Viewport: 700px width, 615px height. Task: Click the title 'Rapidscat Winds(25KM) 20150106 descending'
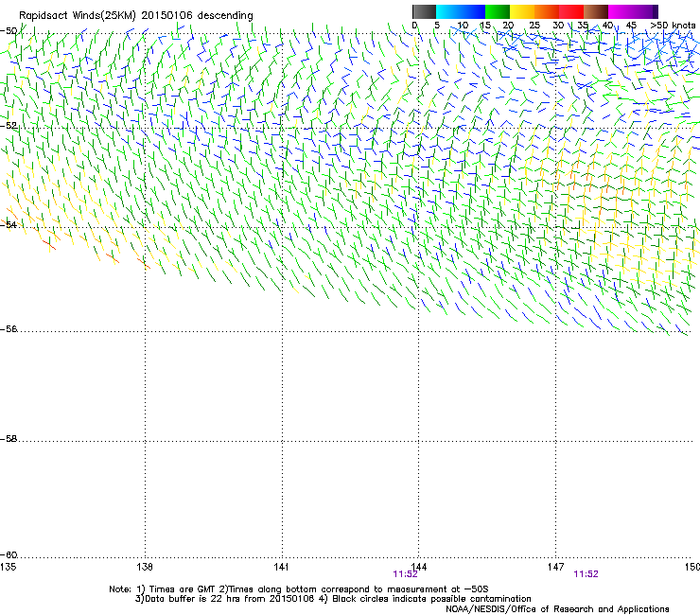[135, 16]
